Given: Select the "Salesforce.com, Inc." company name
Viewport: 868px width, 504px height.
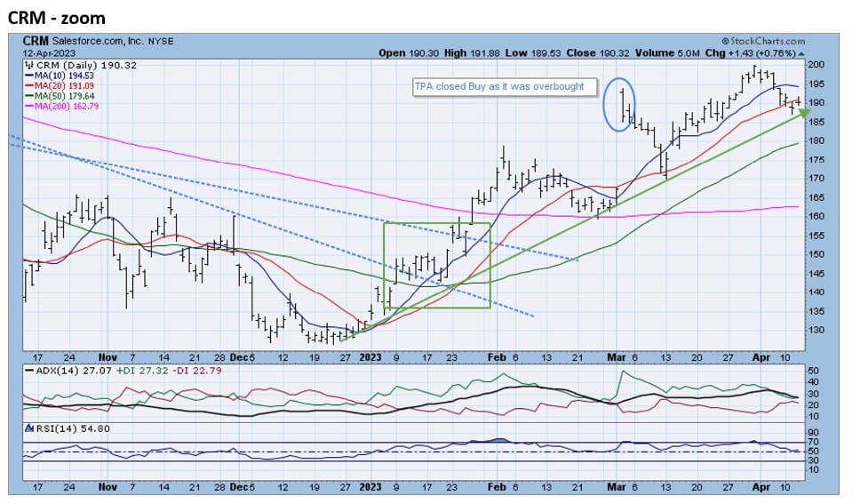Looking at the screenshot, I should pos(98,41).
